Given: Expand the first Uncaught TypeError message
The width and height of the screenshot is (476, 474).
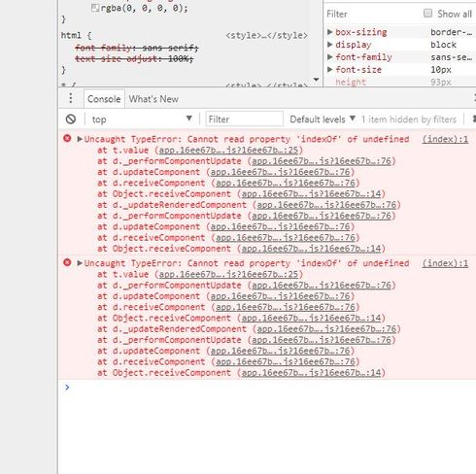Looking at the screenshot, I should coord(80,139).
